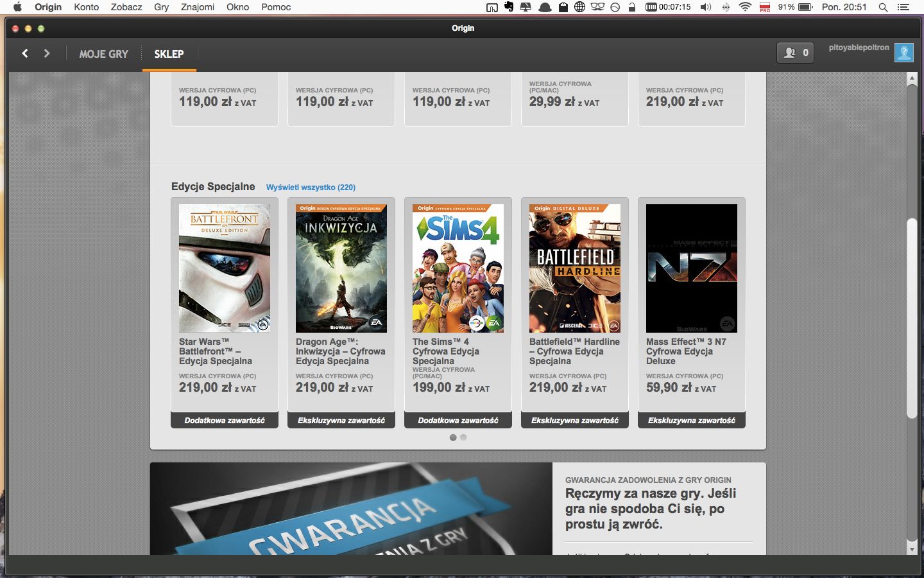Click Wyświetl wszystko (220) link
Image resolution: width=924 pixels, height=578 pixels.
pyautogui.click(x=311, y=188)
